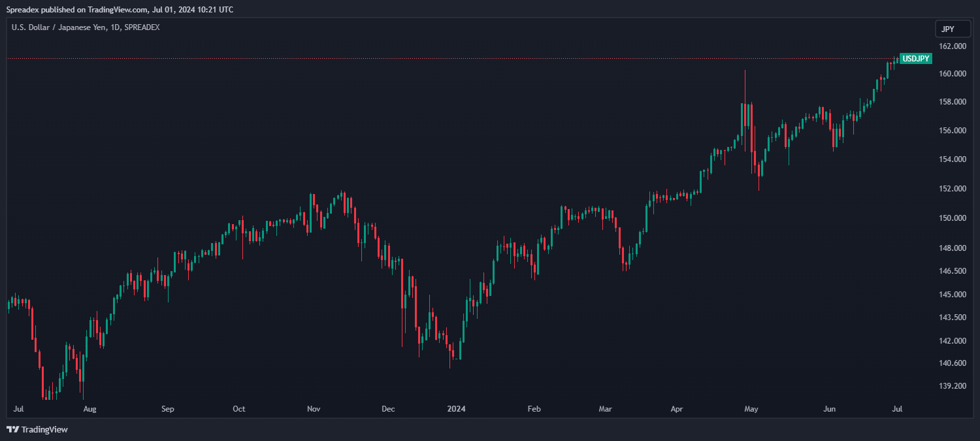This screenshot has height=441, width=980.
Task: Click the 142.000 price axis label
Action: (x=953, y=341)
